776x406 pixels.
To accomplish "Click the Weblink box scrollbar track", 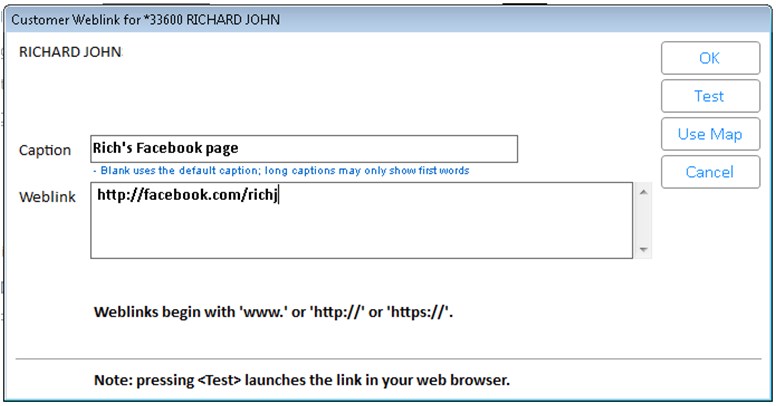I will tap(643, 220).
